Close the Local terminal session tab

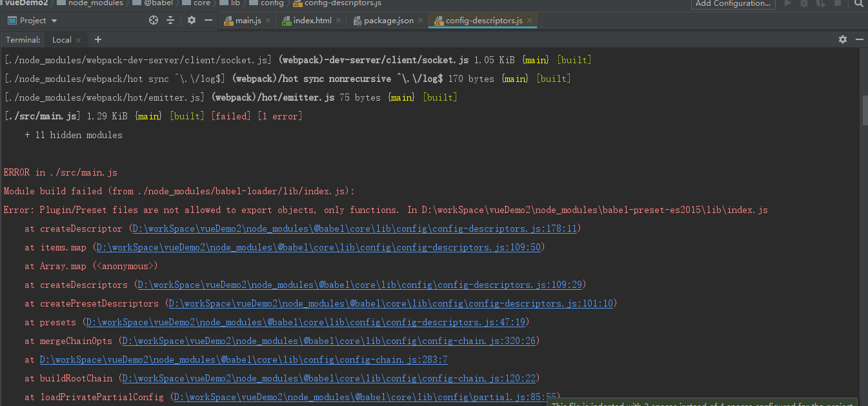tap(78, 39)
